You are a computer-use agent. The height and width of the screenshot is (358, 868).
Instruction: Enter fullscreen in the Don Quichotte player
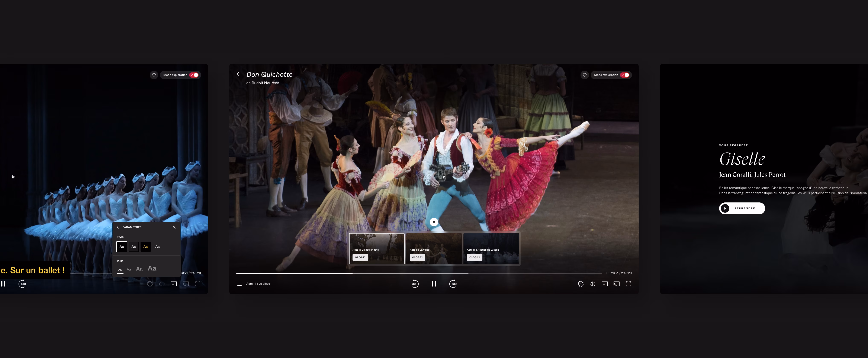(x=629, y=284)
